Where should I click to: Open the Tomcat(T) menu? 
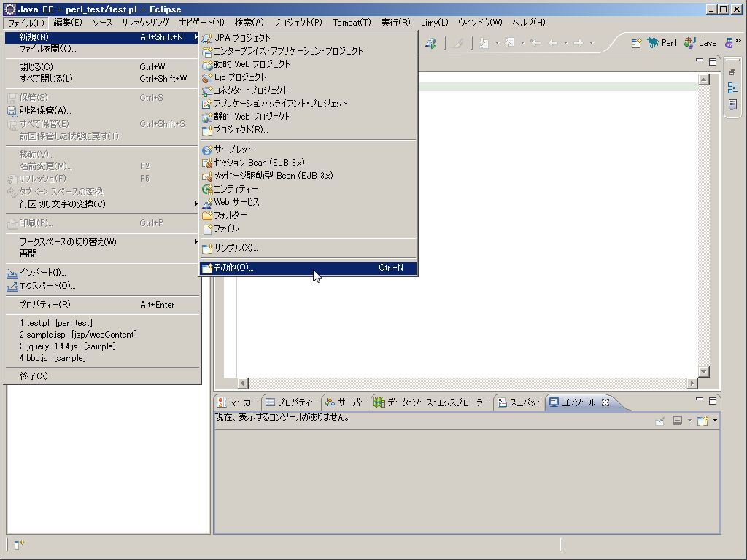point(352,23)
